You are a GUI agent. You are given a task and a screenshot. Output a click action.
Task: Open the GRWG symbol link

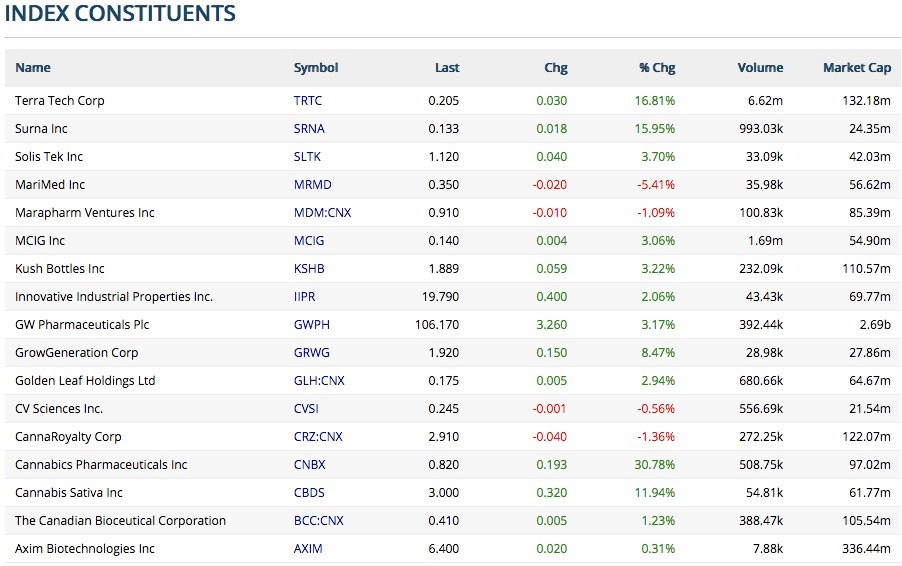[312, 353]
